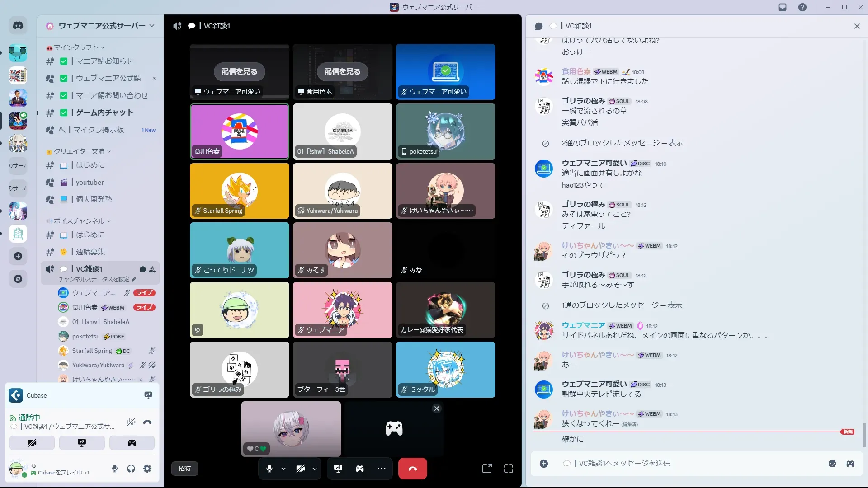Toggle the microphone mute in bottom call bar

(269, 469)
